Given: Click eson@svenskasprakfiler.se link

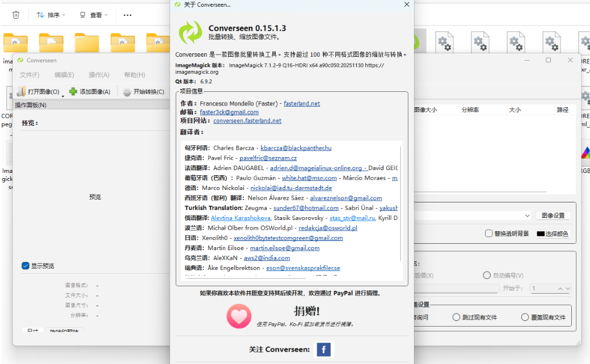Looking at the screenshot, I should pos(303,268).
